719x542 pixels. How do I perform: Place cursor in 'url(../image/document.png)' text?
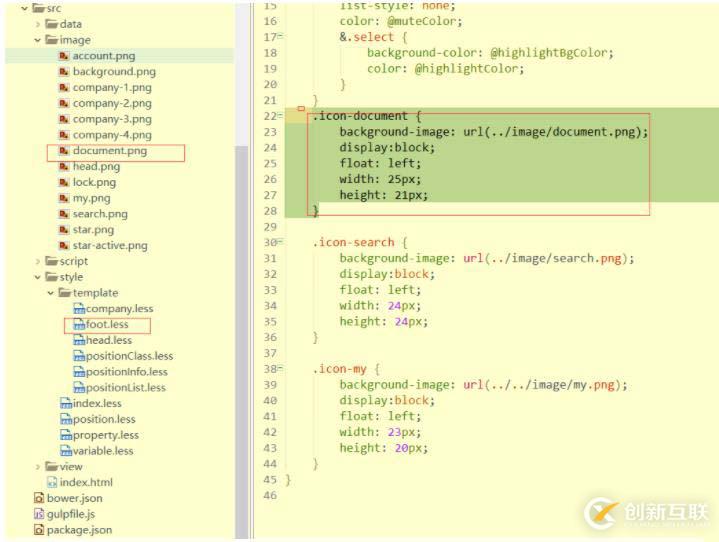[x=552, y=132]
